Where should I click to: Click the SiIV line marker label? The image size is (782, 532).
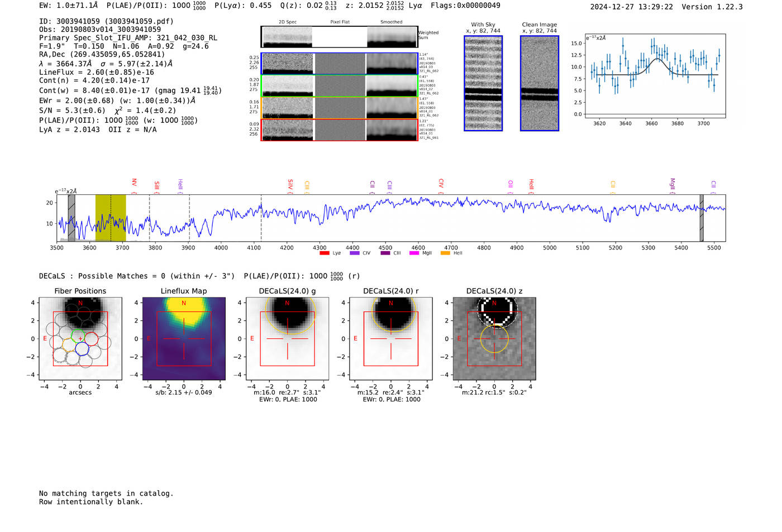click(290, 185)
